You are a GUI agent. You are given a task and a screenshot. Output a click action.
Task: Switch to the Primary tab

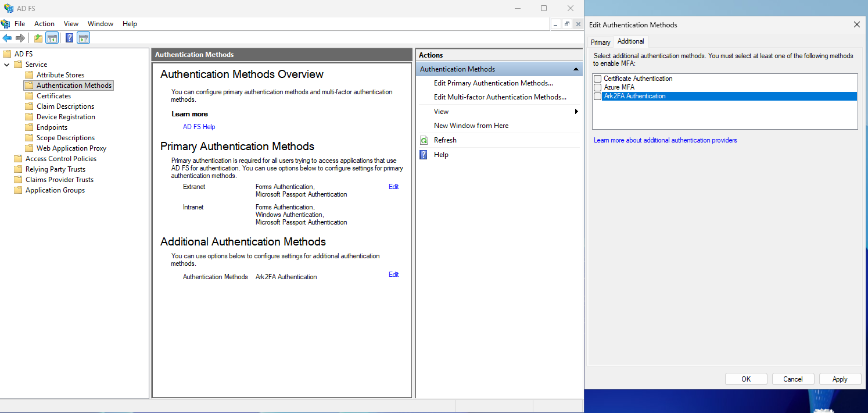(x=600, y=42)
